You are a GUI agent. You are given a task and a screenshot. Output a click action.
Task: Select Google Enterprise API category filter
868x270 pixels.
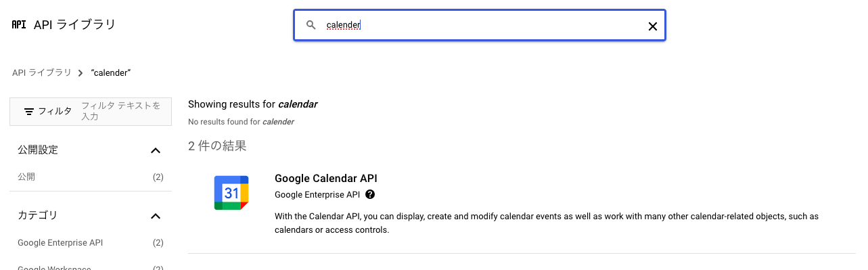coord(91,242)
